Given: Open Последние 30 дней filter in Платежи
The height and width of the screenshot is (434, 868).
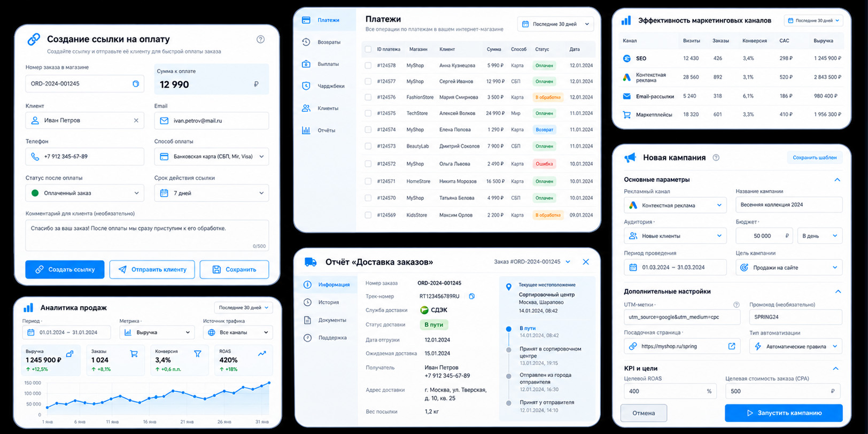Looking at the screenshot, I should point(555,24).
